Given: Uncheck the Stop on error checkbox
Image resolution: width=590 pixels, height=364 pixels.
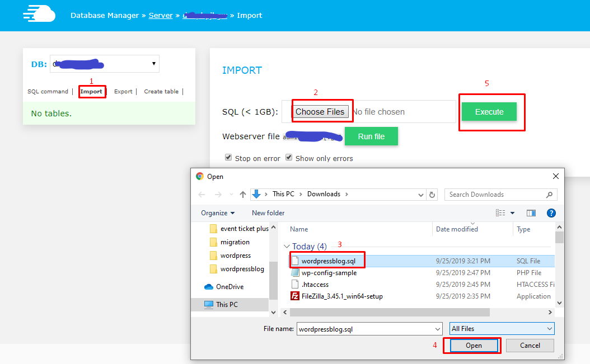Looking at the screenshot, I should point(228,158).
